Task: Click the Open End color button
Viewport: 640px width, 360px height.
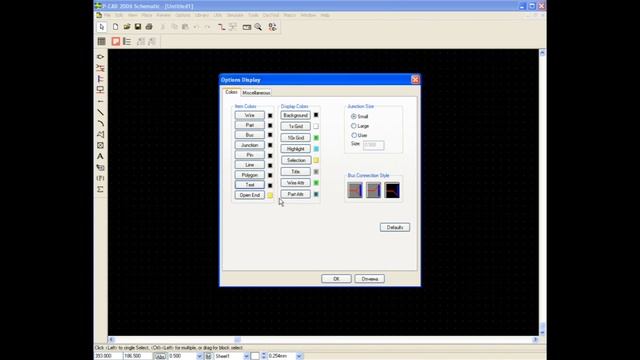Action: tap(249, 195)
